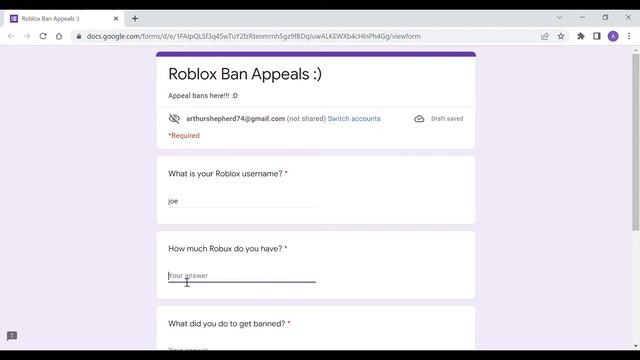Viewport: 640px width, 360px height.
Task: Click the '*Required' notice text
Action: (184, 136)
